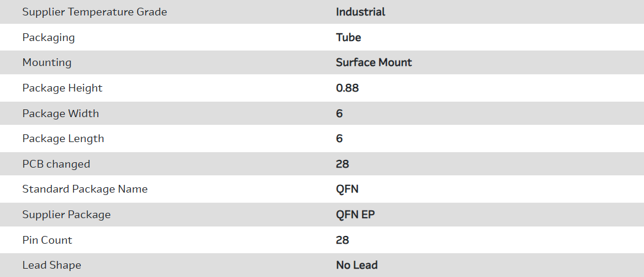644x277 pixels.
Task: Select the 0.88 height value
Action: [347, 88]
